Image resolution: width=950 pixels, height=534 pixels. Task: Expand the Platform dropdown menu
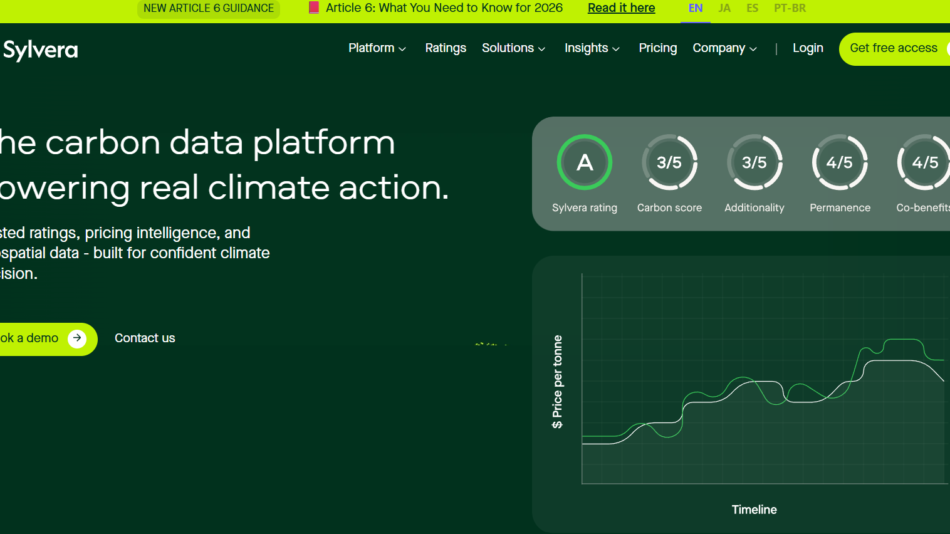pyautogui.click(x=377, y=48)
